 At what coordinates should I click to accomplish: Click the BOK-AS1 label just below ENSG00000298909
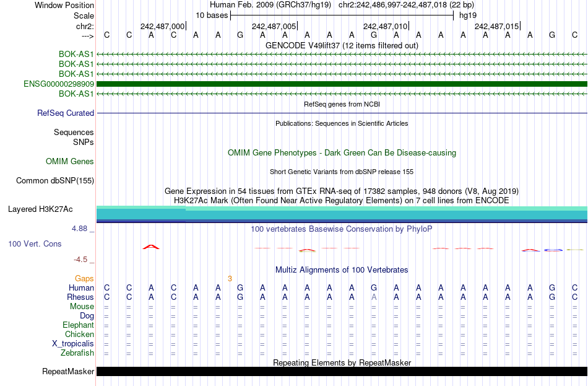(x=76, y=94)
